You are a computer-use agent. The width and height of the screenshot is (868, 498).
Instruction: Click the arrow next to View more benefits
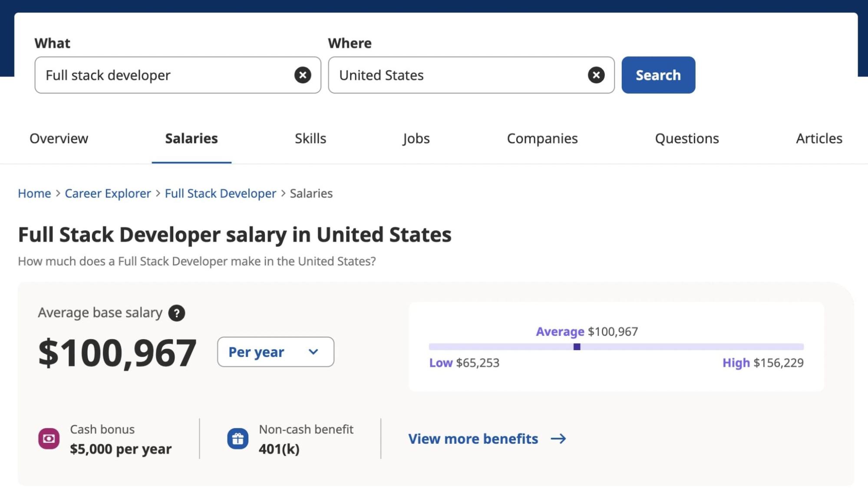(x=558, y=439)
